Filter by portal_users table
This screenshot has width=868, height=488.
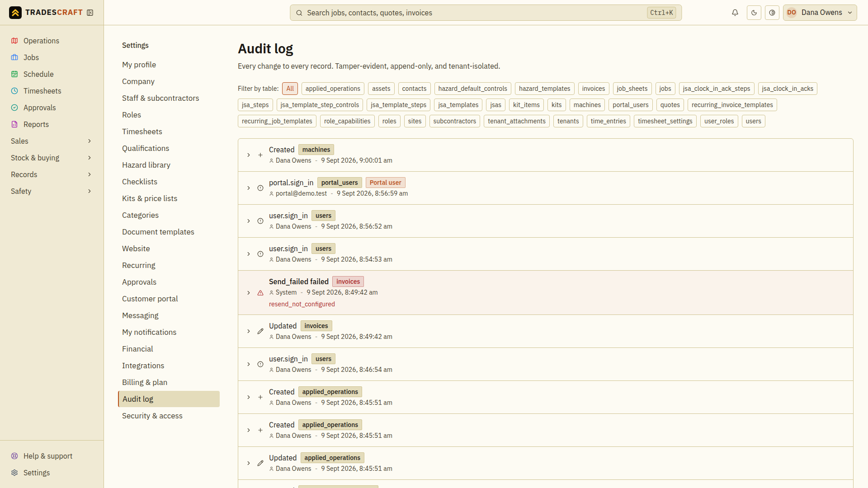[630, 105]
